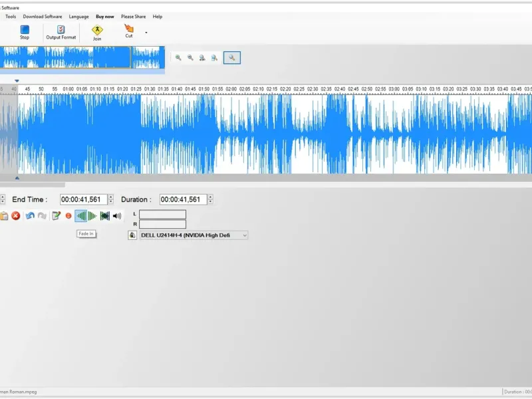Click the Fade In waveform icon

coord(80,215)
